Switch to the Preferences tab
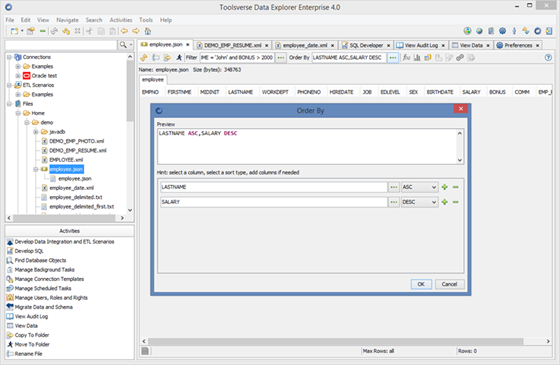The height and width of the screenshot is (365, 560). (x=518, y=45)
